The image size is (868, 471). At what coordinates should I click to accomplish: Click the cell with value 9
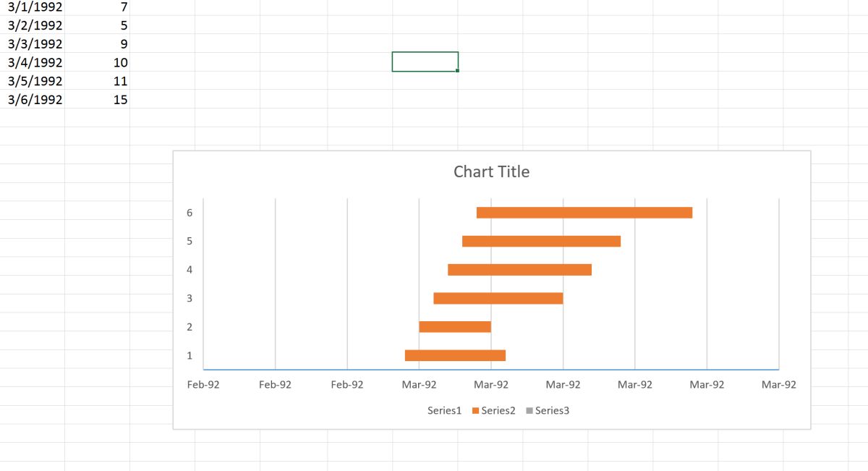pyautogui.click(x=98, y=43)
